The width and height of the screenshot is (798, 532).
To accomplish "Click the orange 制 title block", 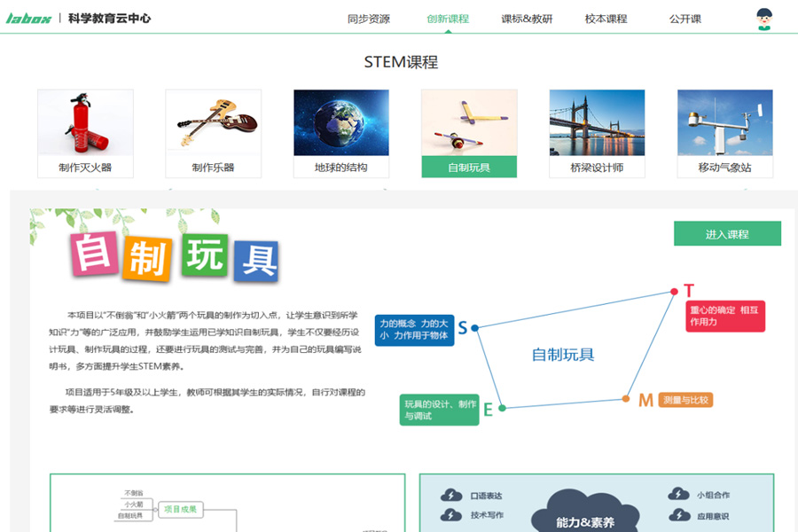I will click(147, 259).
